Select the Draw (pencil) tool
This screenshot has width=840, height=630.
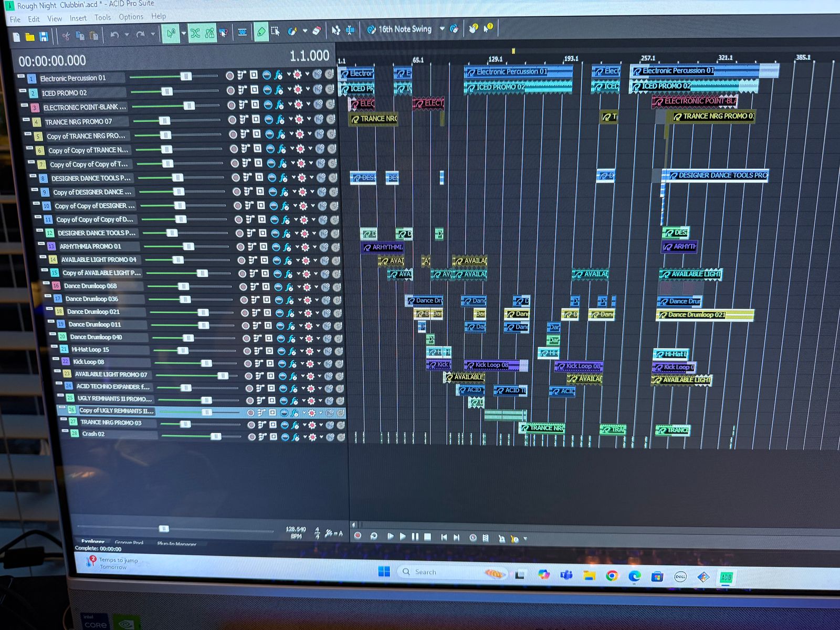(x=261, y=32)
